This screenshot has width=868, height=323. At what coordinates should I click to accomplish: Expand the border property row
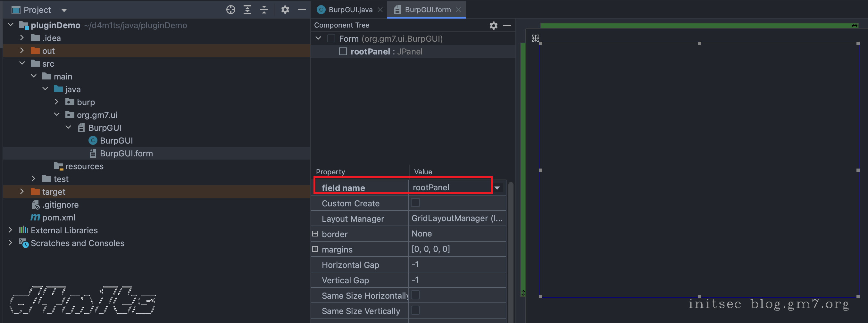pyautogui.click(x=315, y=234)
